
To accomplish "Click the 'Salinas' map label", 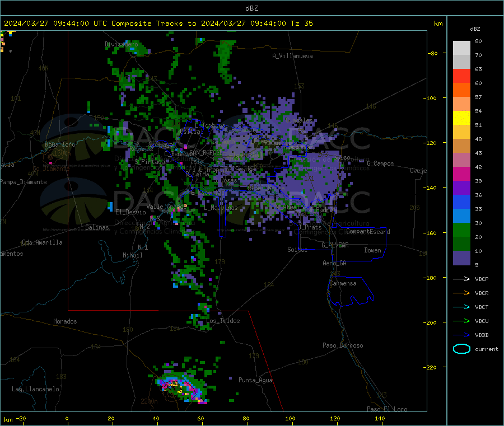I will click(x=97, y=227).
